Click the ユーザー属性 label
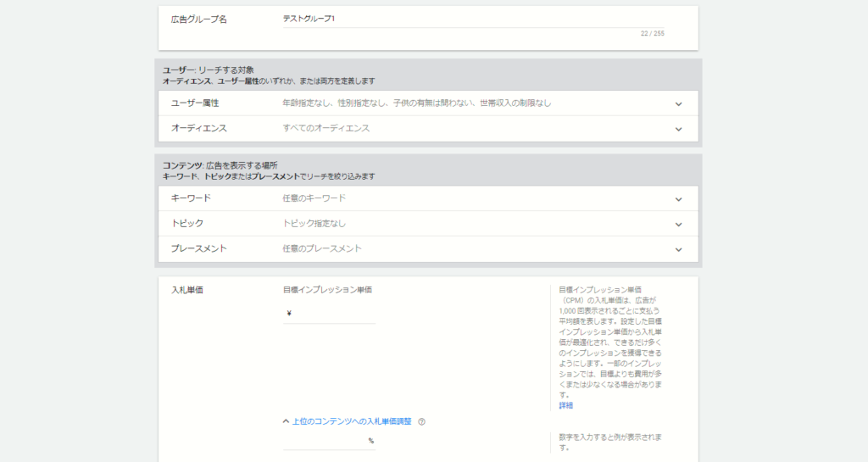 point(195,103)
